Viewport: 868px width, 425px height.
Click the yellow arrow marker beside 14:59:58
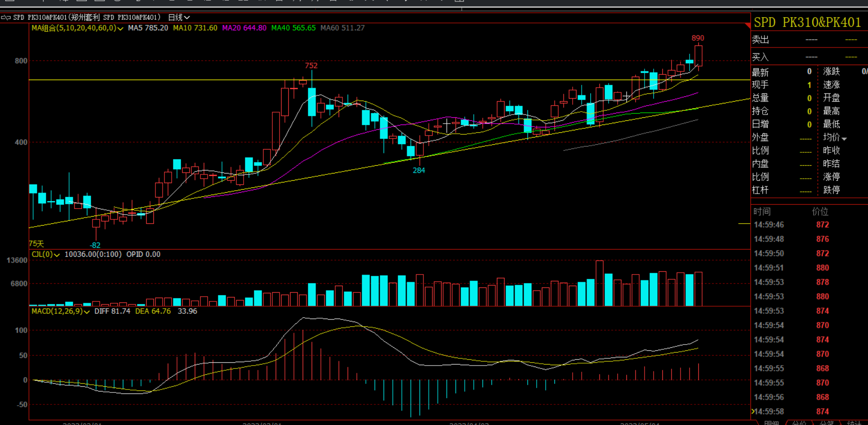point(753,412)
